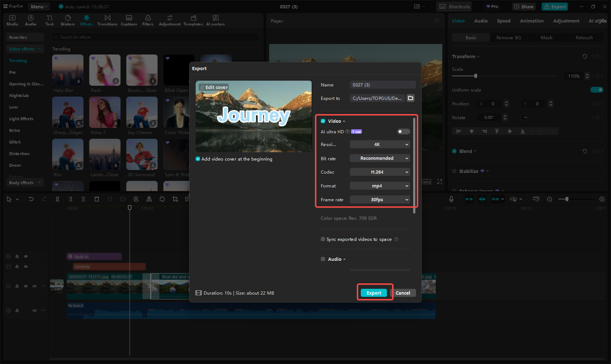The width and height of the screenshot is (611, 364).
Task: Open the Resolution dropdown showing 4K
Action: pyautogui.click(x=380, y=144)
